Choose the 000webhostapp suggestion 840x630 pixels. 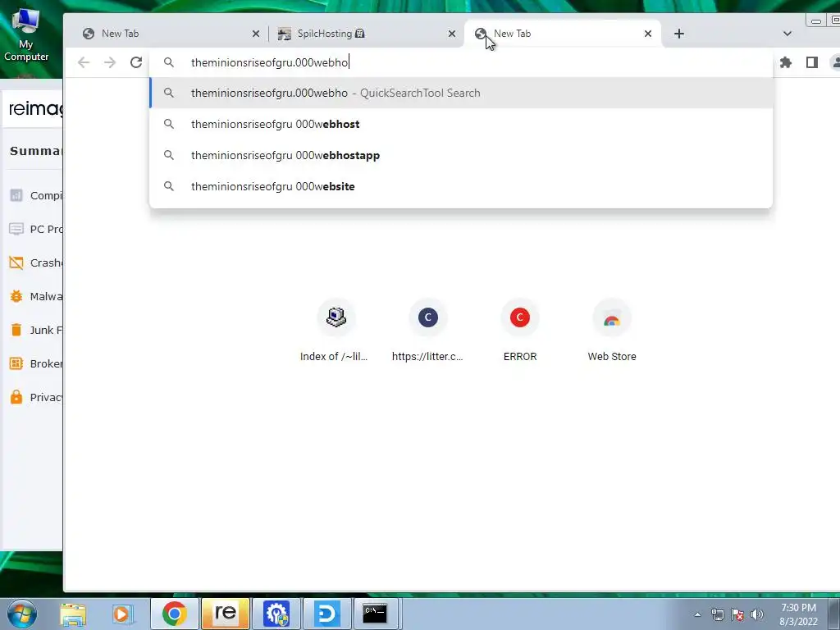tap(461, 155)
